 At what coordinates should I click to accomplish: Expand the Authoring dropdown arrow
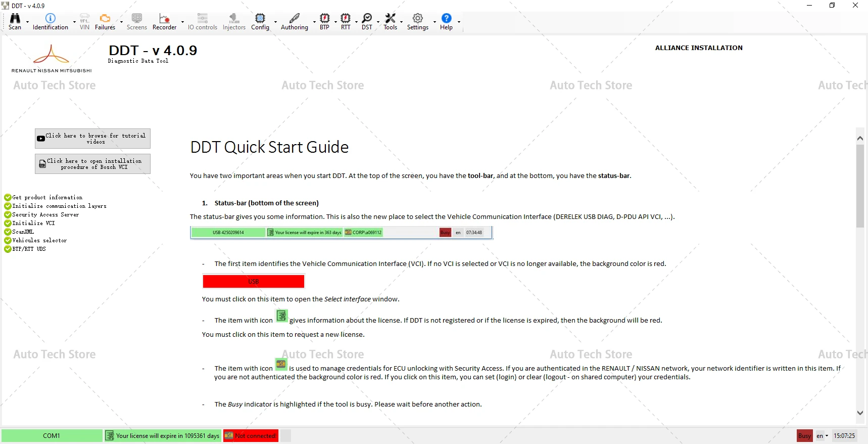pyautogui.click(x=314, y=22)
